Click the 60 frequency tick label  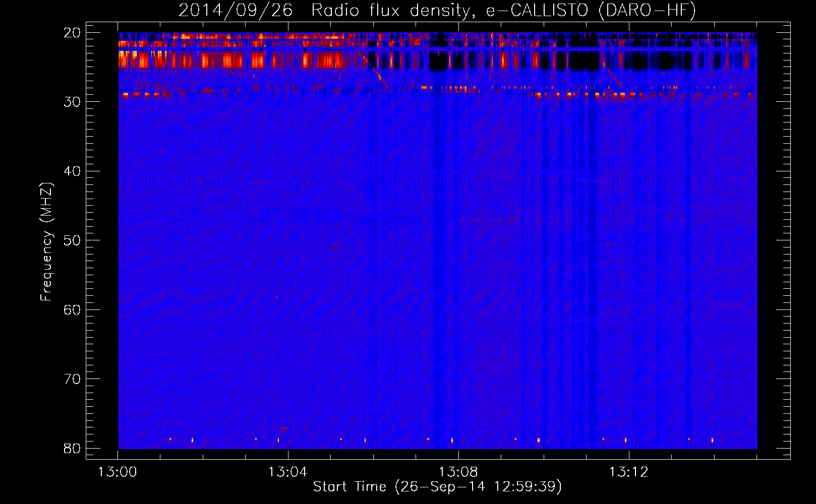click(x=73, y=309)
